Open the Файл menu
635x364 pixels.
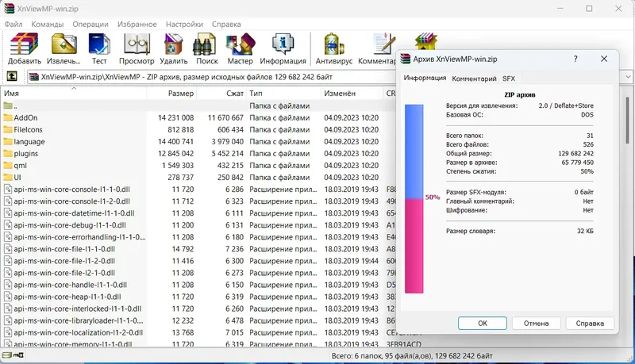[x=13, y=25]
